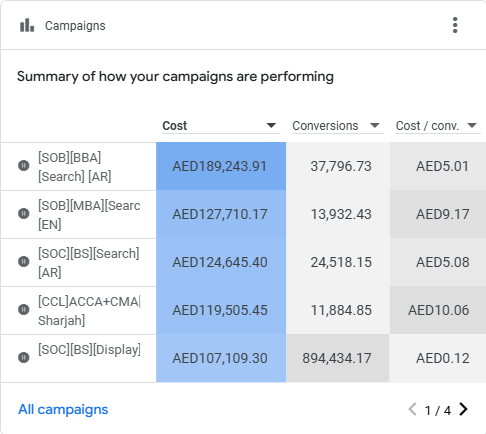Click cost cell AED124,645.40

click(x=221, y=262)
